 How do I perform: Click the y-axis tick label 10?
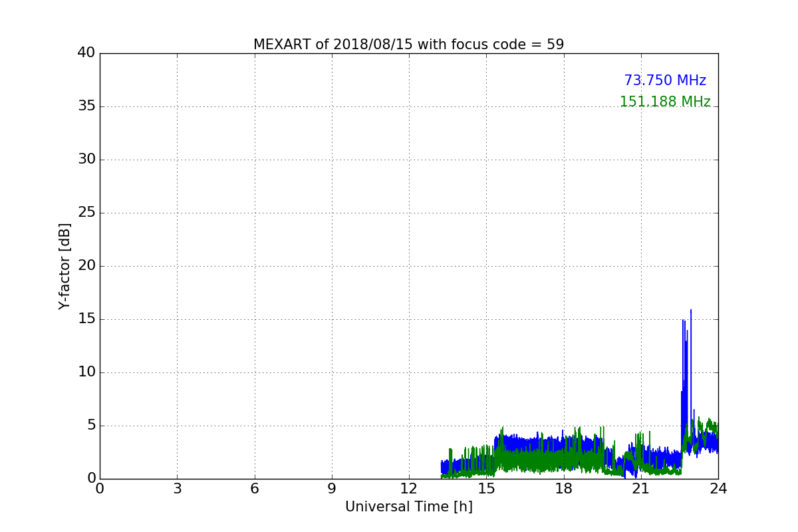tap(86, 372)
